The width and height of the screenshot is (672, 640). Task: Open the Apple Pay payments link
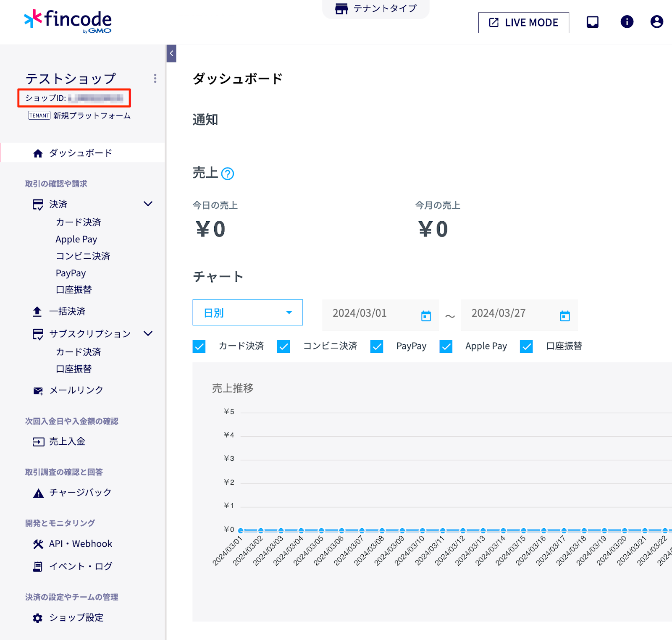76,239
